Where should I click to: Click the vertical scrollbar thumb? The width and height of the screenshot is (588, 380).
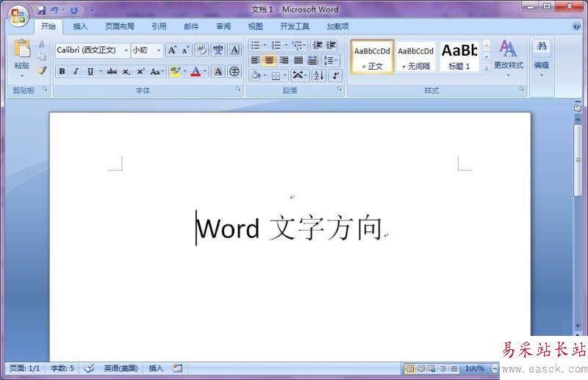click(x=578, y=159)
